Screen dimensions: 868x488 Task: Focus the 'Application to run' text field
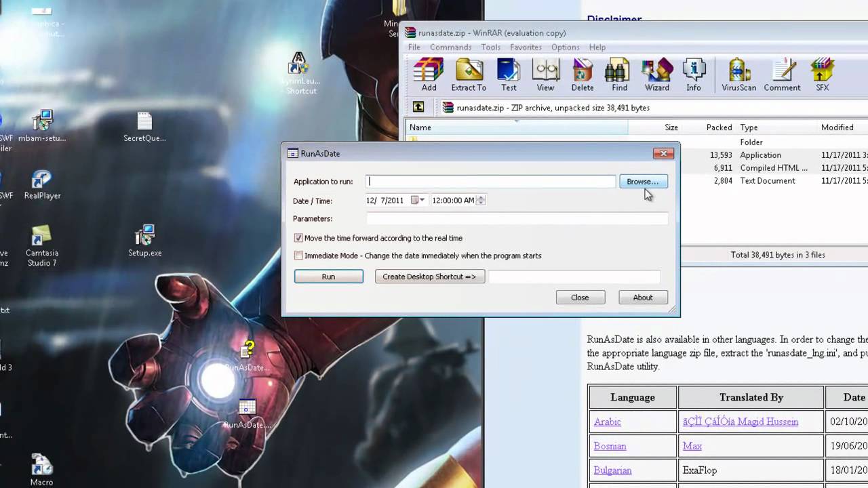[491, 181]
